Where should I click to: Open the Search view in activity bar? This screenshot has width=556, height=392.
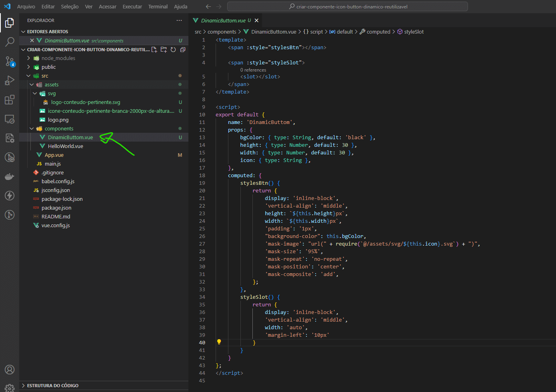10,42
